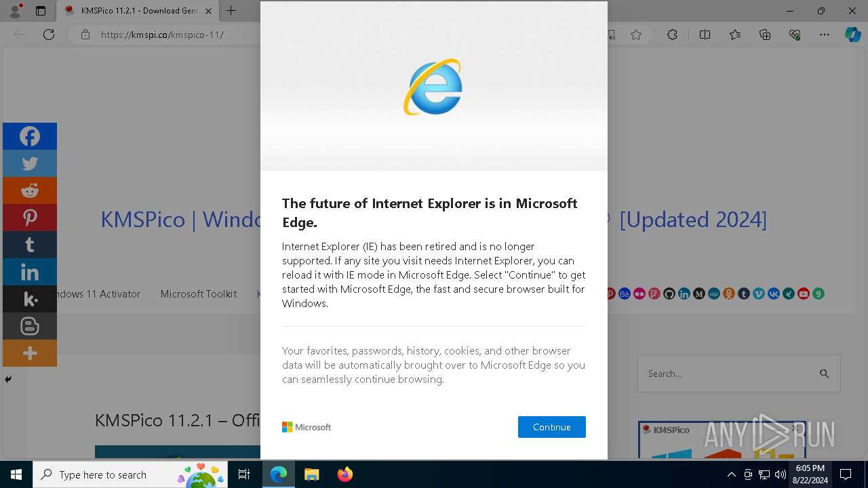Share page via the Reddit sidebar icon
The image size is (868, 488).
point(30,190)
